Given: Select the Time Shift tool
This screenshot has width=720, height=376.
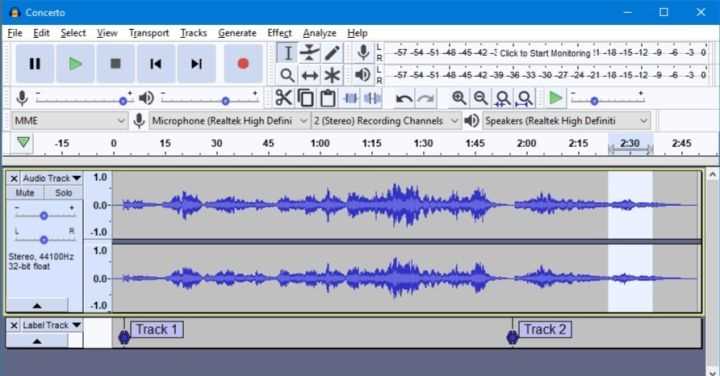Looking at the screenshot, I should pyautogui.click(x=309, y=75).
